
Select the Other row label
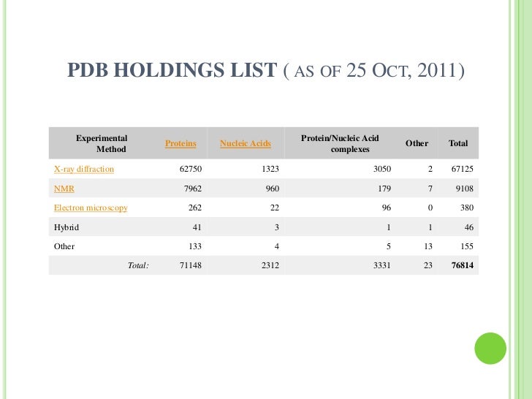(x=64, y=246)
